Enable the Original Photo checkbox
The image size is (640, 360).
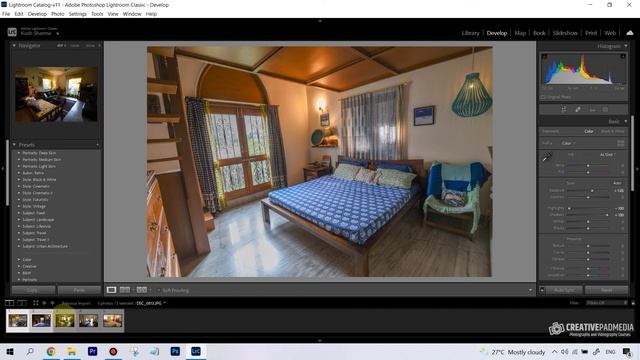(543, 97)
